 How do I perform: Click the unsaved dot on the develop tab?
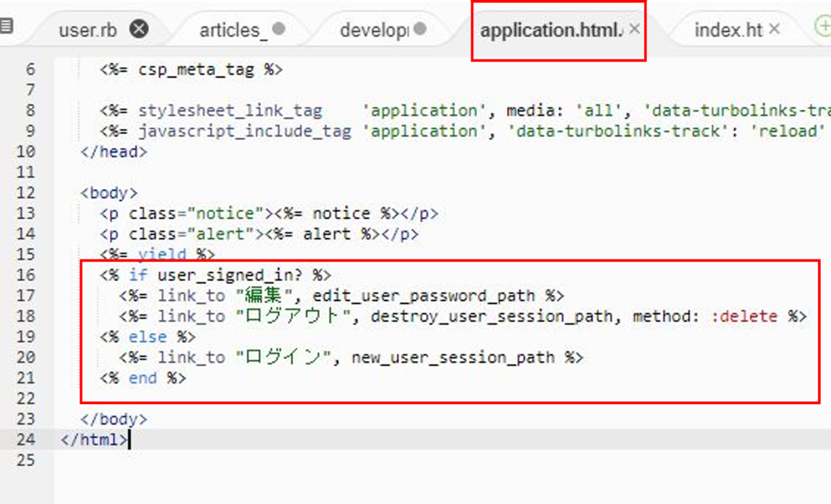[419, 30]
